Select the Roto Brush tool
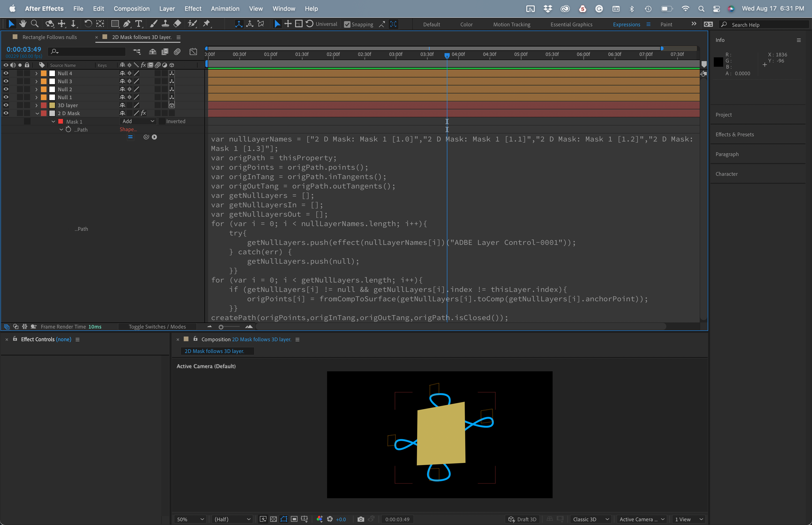Viewport: 812px width, 525px height. click(x=192, y=24)
